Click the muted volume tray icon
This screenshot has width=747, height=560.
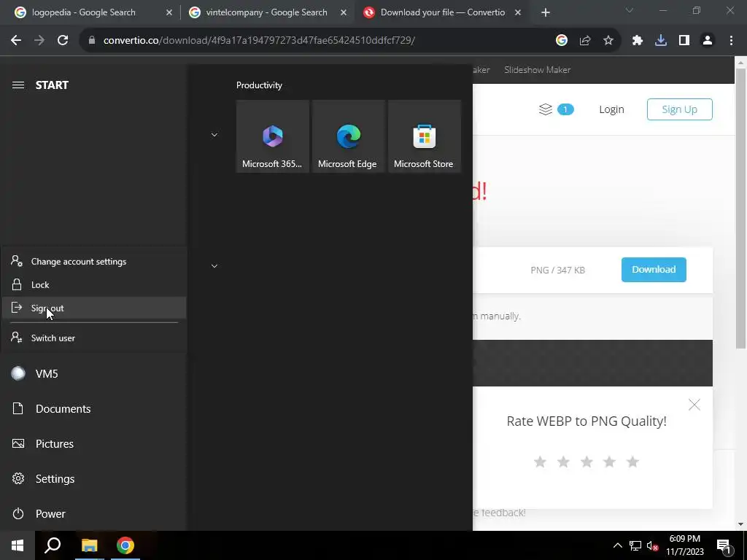(x=653, y=545)
